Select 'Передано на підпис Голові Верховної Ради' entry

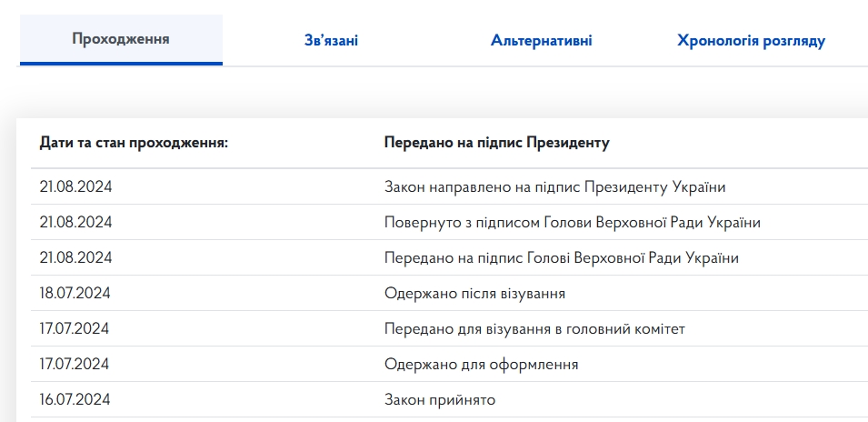[561, 257]
